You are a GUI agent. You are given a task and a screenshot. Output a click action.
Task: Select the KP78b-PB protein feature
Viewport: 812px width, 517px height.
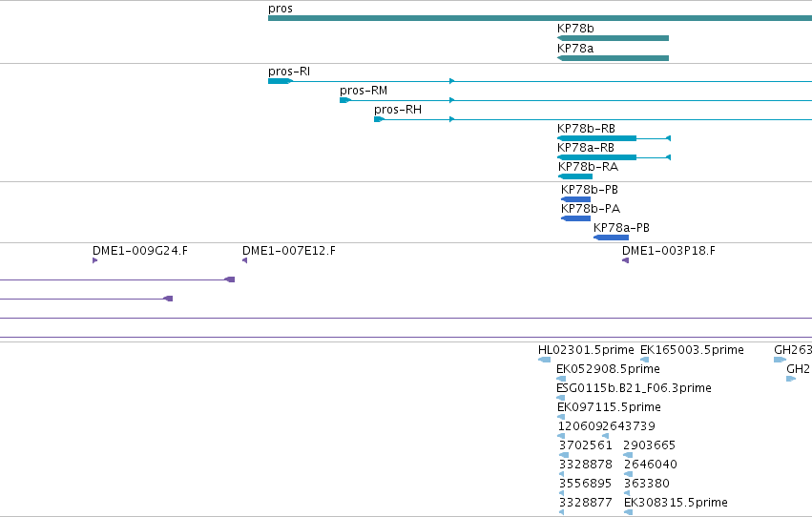click(575, 199)
